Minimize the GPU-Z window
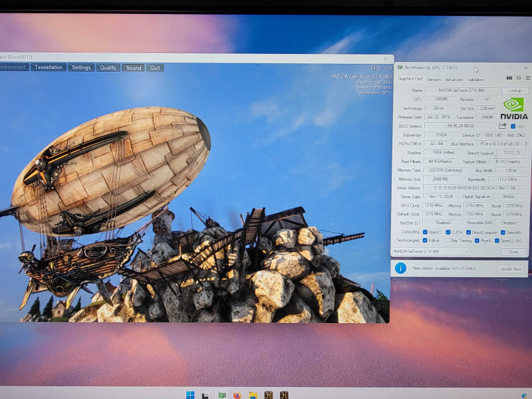The height and width of the screenshot is (399, 532). click(x=493, y=68)
